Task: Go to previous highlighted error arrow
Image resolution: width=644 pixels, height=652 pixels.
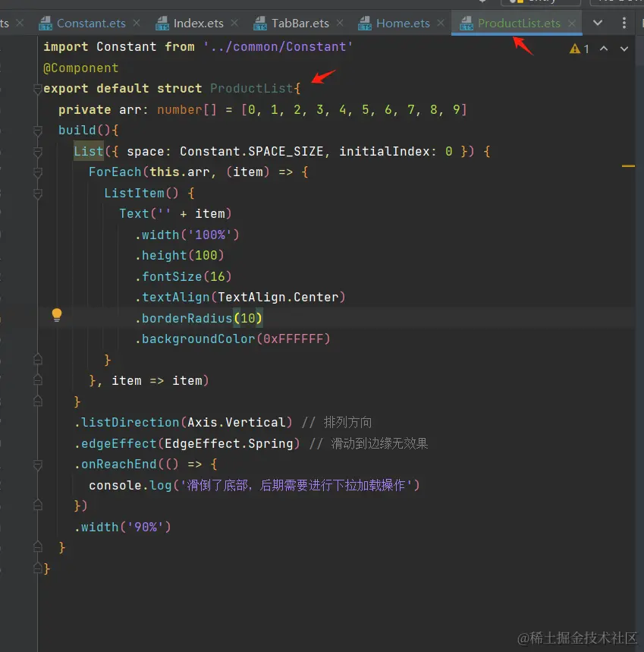Action: pyautogui.click(x=604, y=49)
